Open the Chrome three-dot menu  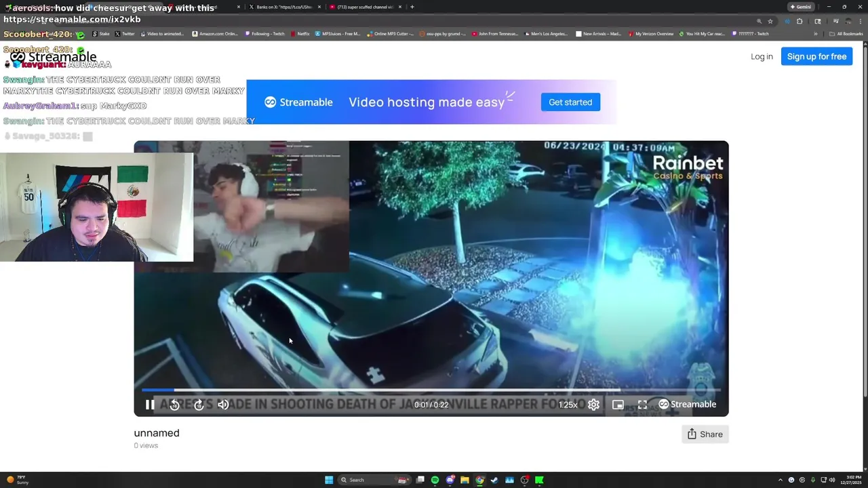pos(861,21)
